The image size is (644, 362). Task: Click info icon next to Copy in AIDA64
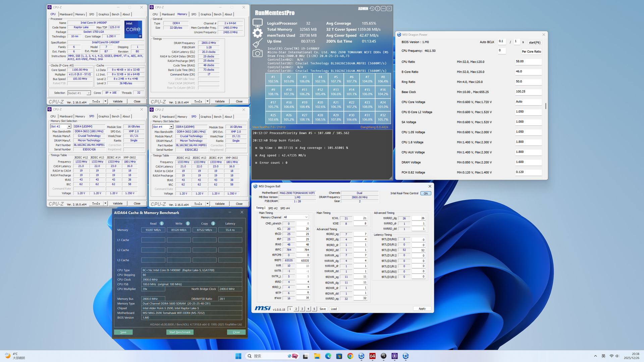(x=213, y=224)
